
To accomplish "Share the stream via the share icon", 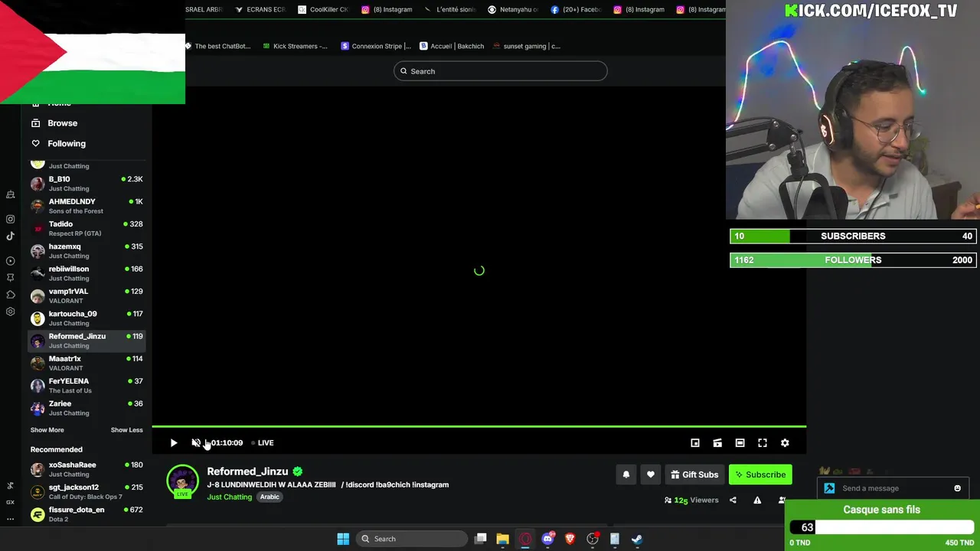I will click(733, 500).
